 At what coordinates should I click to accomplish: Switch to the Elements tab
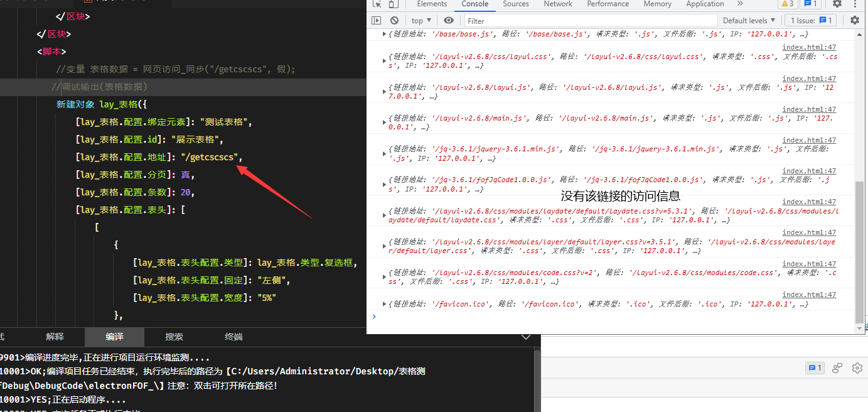432,4
